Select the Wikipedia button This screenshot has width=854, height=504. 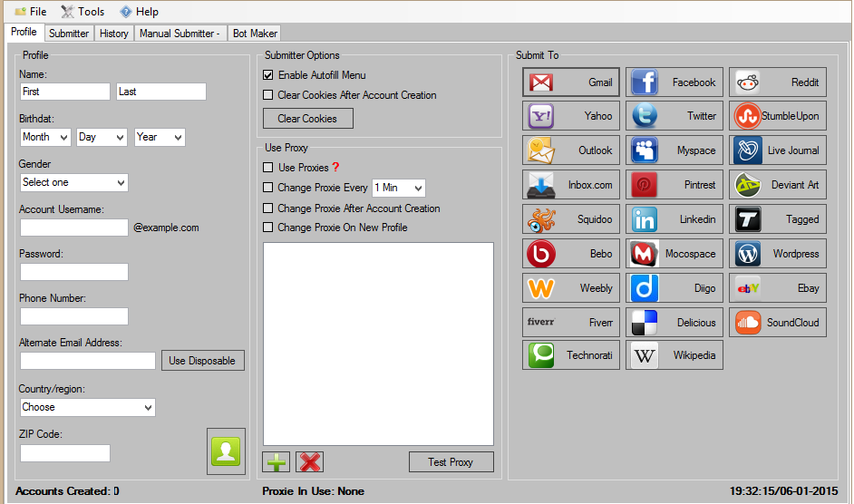(674, 355)
